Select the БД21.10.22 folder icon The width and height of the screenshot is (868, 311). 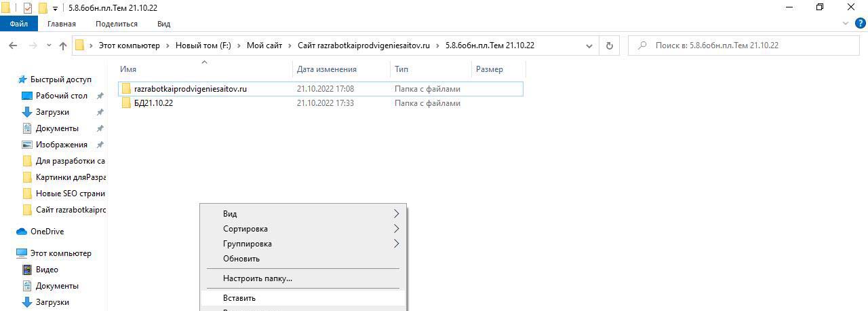126,103
